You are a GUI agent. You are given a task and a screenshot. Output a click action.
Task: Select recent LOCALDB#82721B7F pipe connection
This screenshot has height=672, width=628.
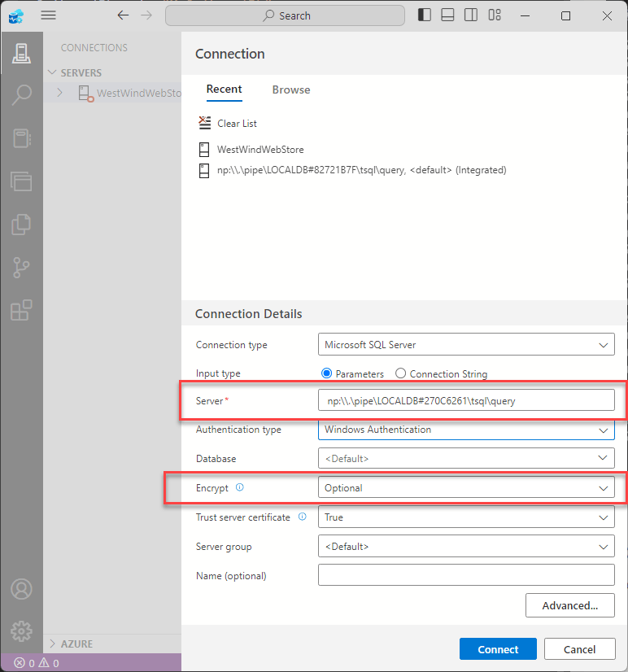[361, 170]
